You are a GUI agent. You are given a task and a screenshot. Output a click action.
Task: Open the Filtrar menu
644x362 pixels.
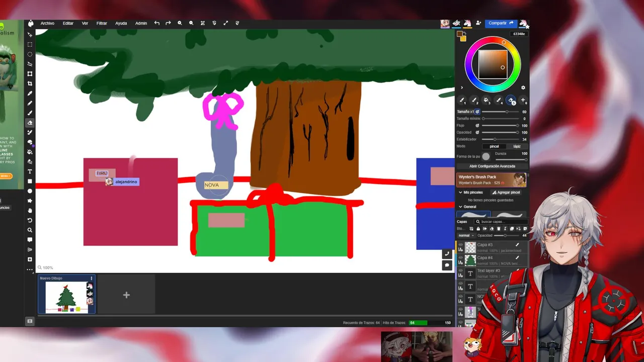coord(102,23)
